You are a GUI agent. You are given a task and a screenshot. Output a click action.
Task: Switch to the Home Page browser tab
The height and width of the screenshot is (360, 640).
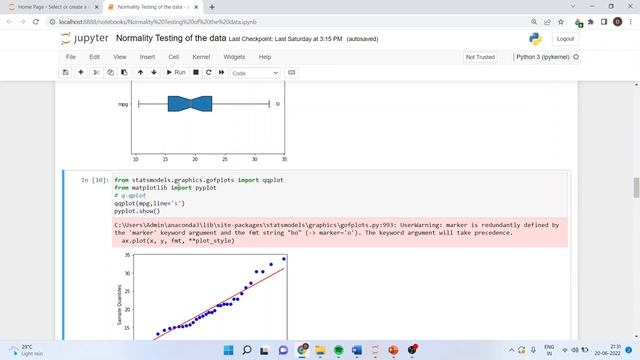[x=52, y=7]
